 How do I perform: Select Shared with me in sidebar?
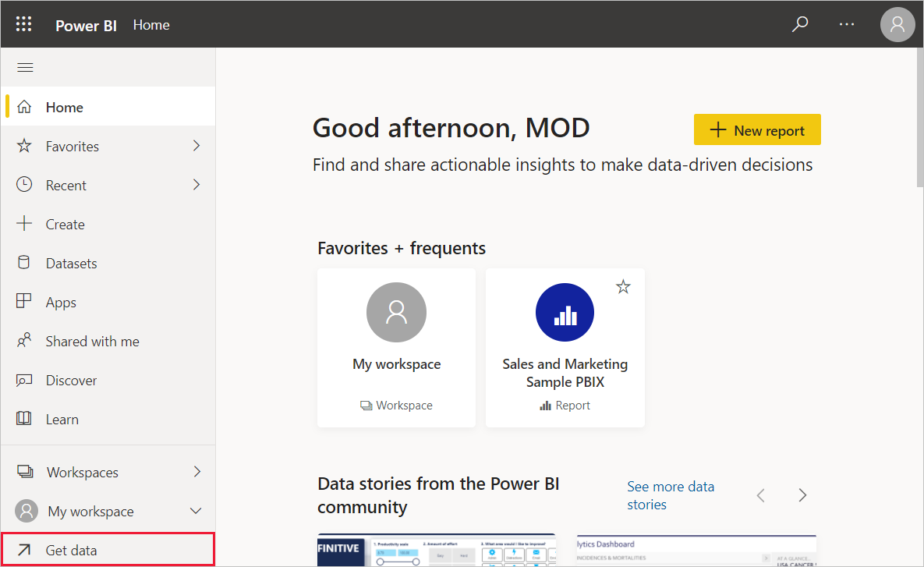tap(92, 341)
